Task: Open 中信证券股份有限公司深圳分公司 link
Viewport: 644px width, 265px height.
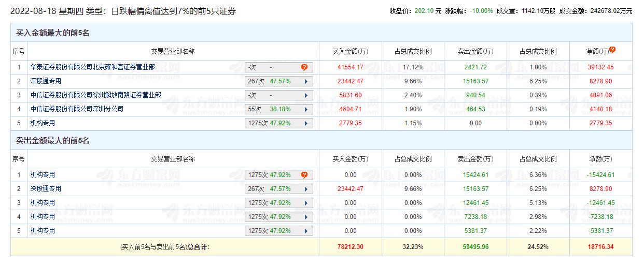Action: (77, 109)
